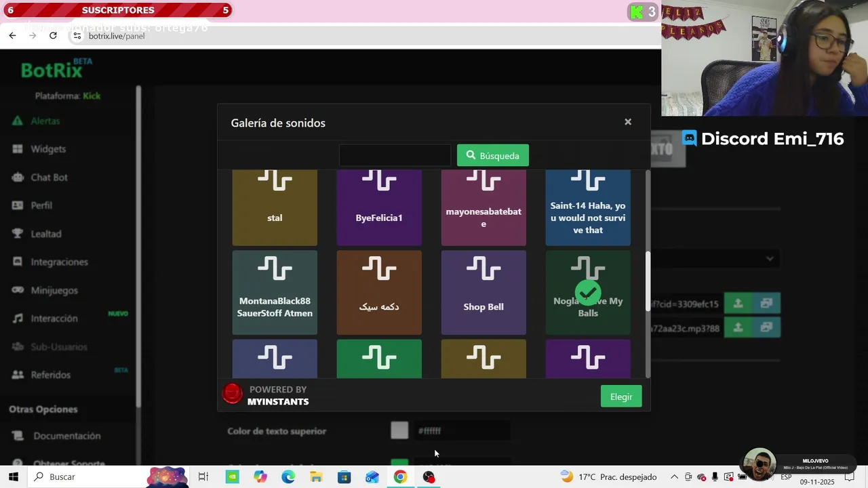The height and width of the screenshot is (488, 868).
Task: Close the Galería de sonidos dialog
Action: point(628,122)
